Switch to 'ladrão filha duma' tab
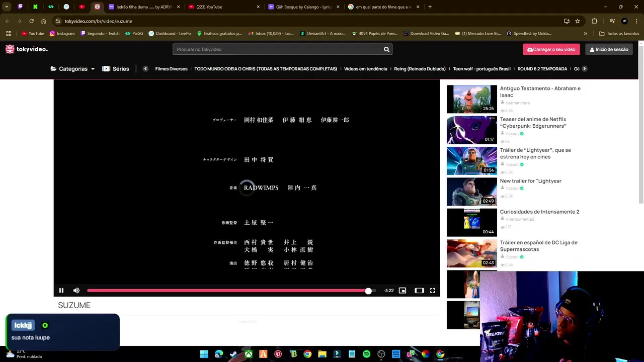 tap(143, 7)
